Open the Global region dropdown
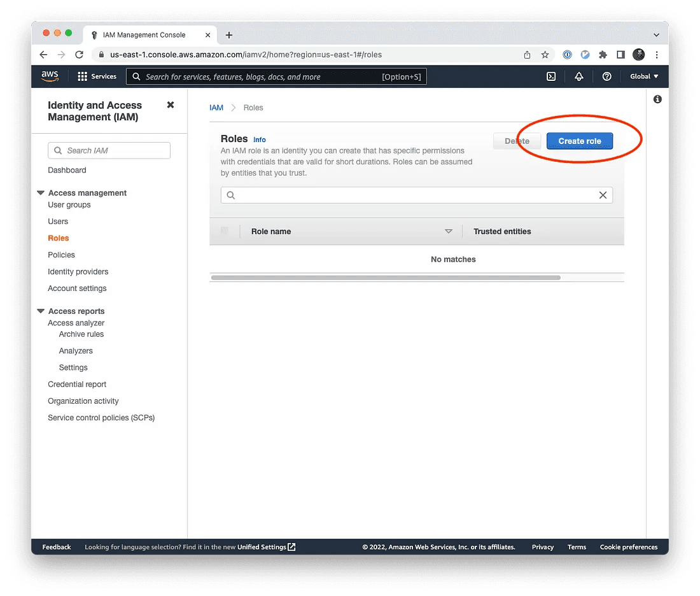The image size is (700, 596). [x=644, y=76]
